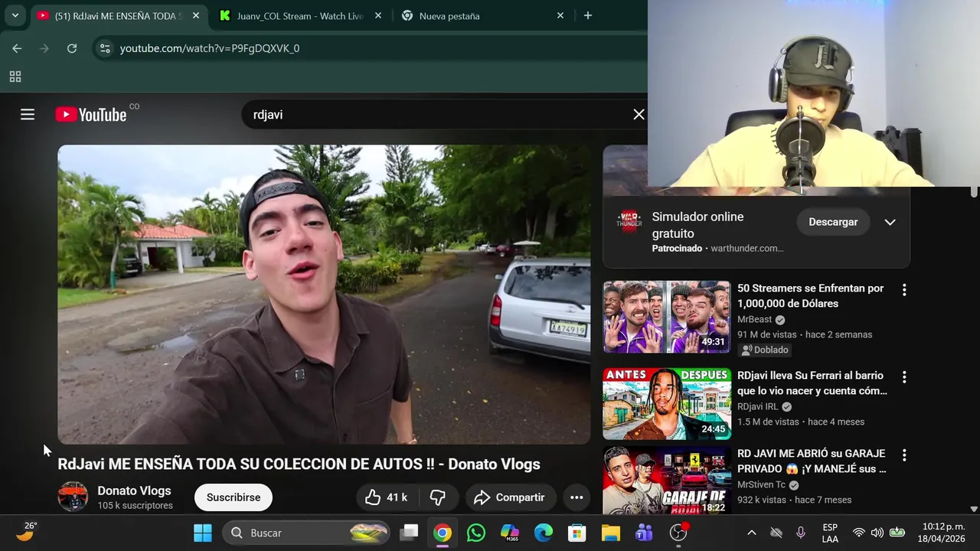Visit the MrBeast channel name
This screenshot has width=980, height=551.
(x=755, y=319)
